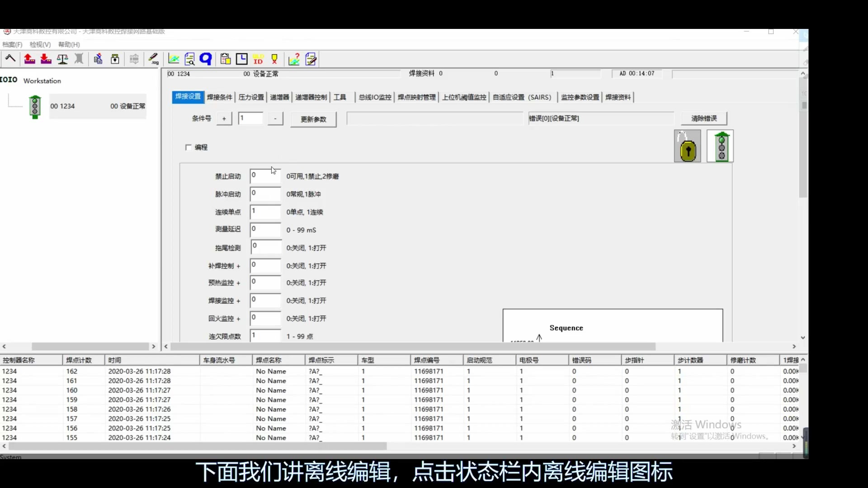The width and height of the screenshot is (868, 488).
Task: Switch to the 焊接条件 tab
Action: click(x=220, y=97)
